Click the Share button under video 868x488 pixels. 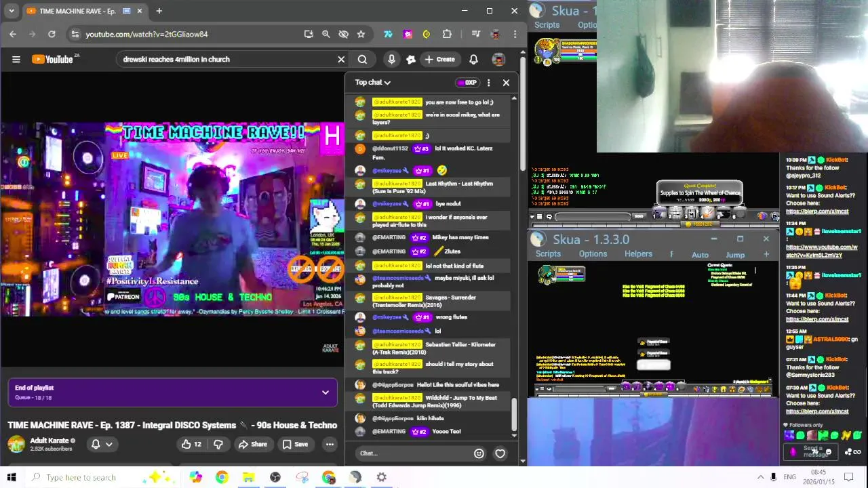pyautogui.click(x=252, y=445)
